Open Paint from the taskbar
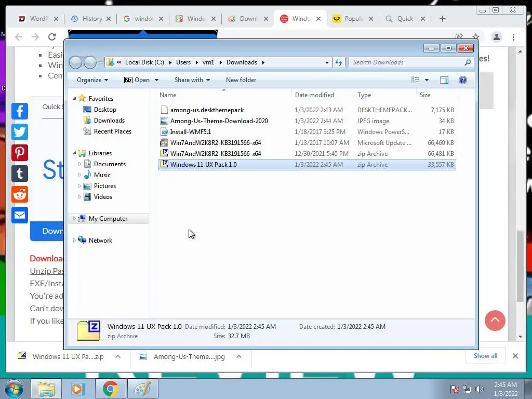Screen dimensions: 532x399 tap(142, 389)
